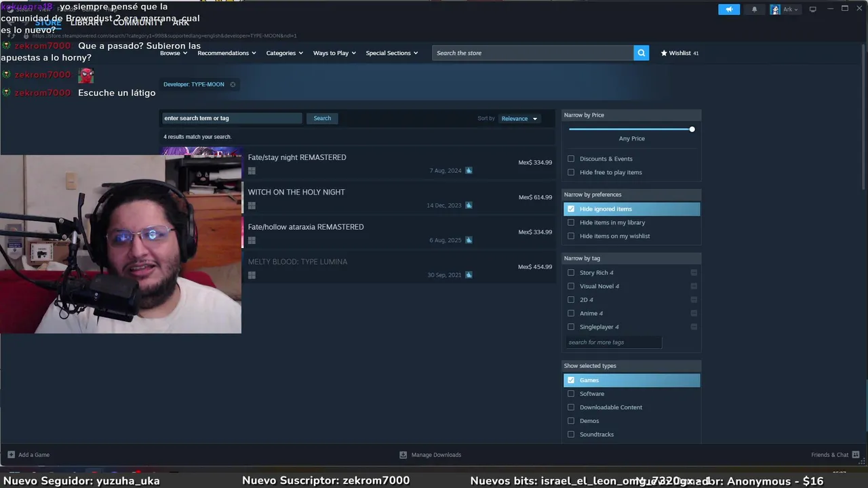Viewport: 868px width, 488px height.
Task: Click the review thumb icon next to 6 Aug, 2025
Action: 469,240
